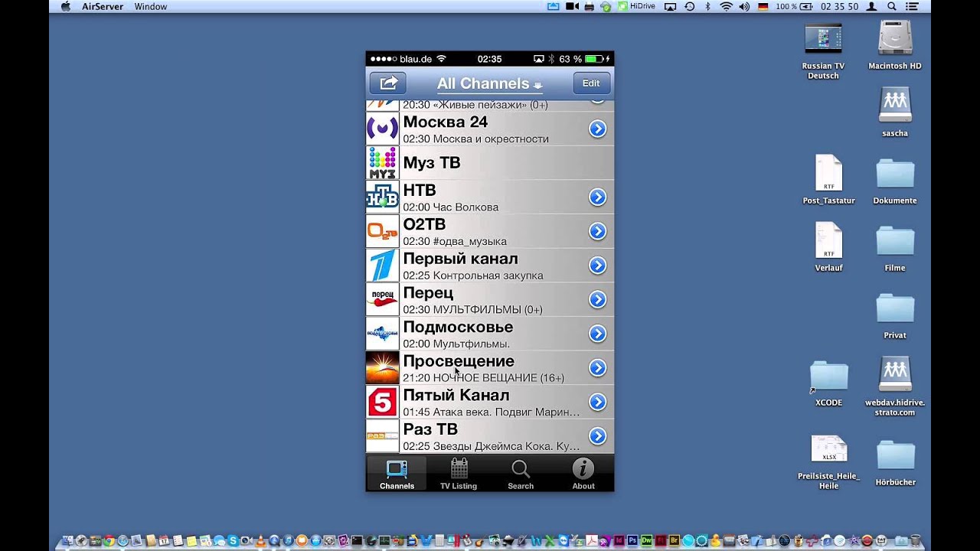Select program '21:20 НОЧНОЕ ВЕЩАНИЕ (16+)'
The width and height of the screenshot is (980, 551).
(x=483, y=378)
